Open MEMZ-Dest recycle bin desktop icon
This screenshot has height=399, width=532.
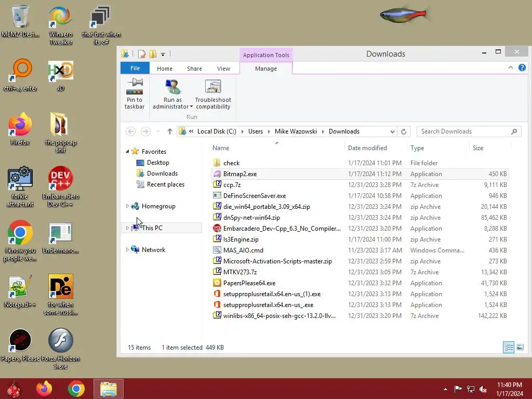(20, 21)
